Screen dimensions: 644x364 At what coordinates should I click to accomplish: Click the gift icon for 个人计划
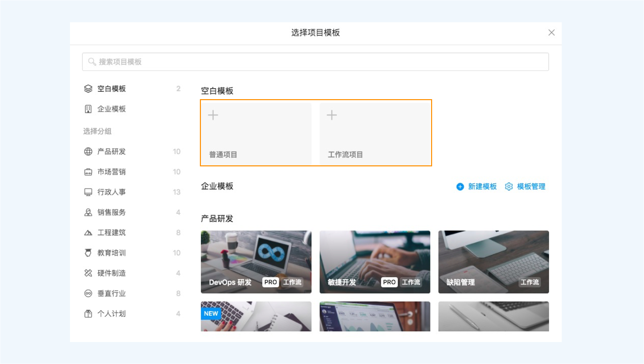pos(88,314)
